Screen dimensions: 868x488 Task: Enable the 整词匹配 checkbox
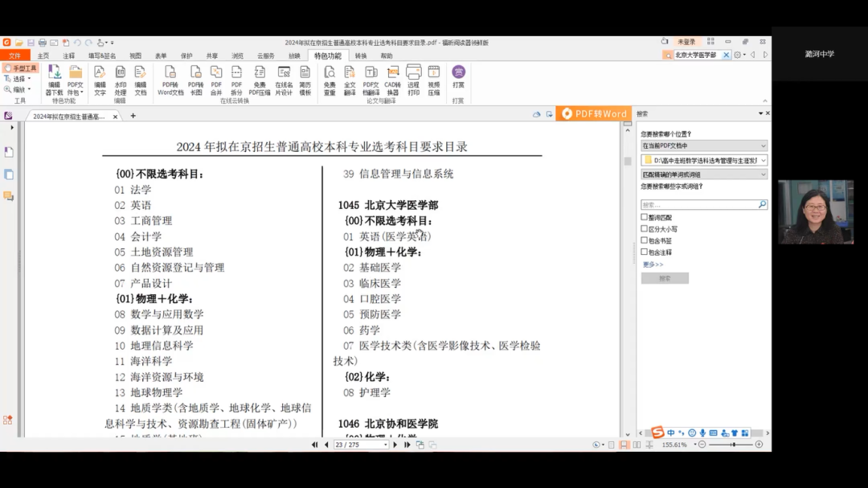click(645, 217)
